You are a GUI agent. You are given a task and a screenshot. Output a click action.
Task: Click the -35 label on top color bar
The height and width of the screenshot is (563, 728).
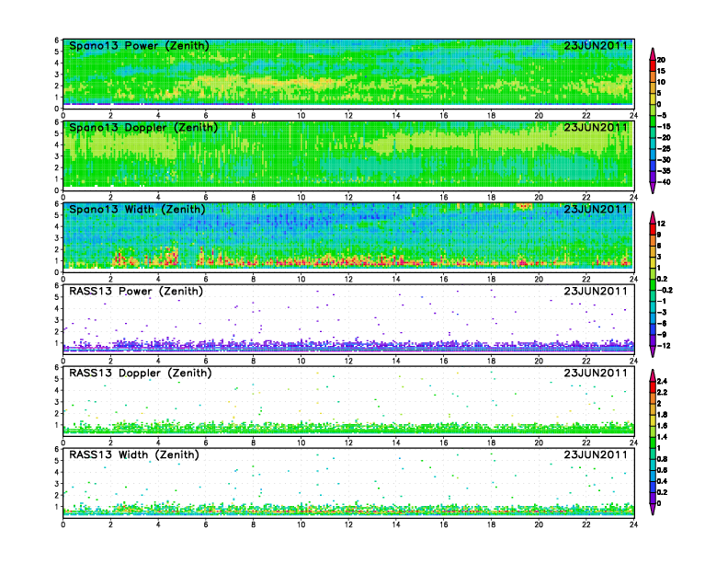click(x=664, y=171)
